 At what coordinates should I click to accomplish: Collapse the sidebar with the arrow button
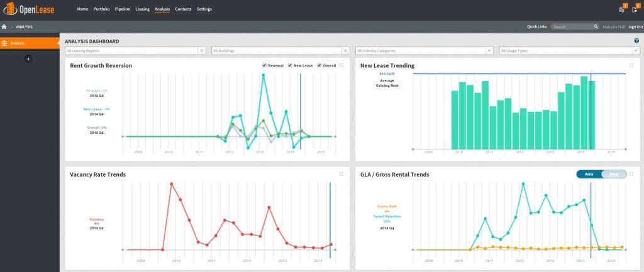coord(28,58)
